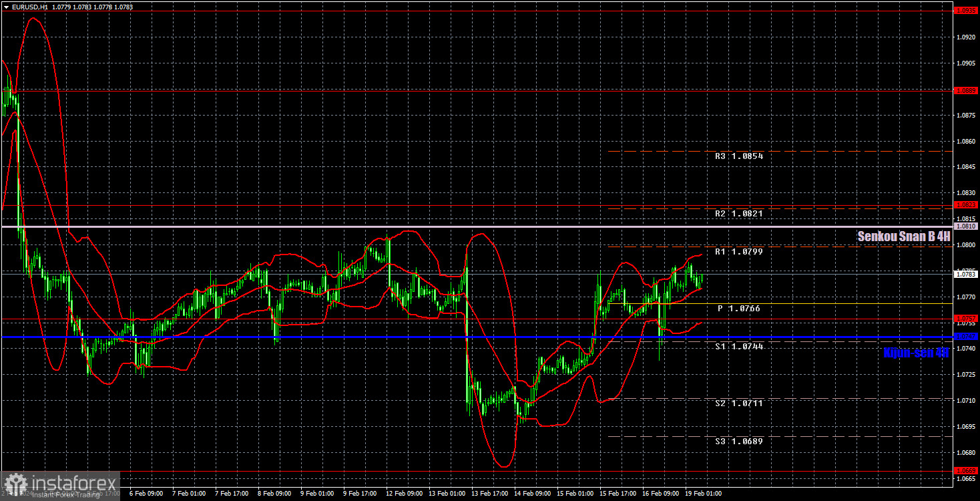The height and width of the screenshot is (501, 980).
Task: Select the S2 1.0711 support label
Action: (x=739, y=403)
